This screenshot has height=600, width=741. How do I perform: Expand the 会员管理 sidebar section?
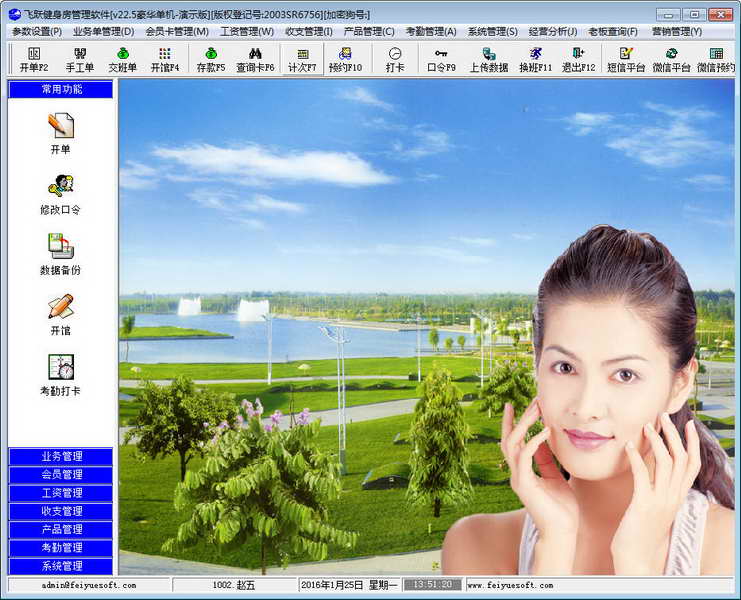[x=61, y=475]
